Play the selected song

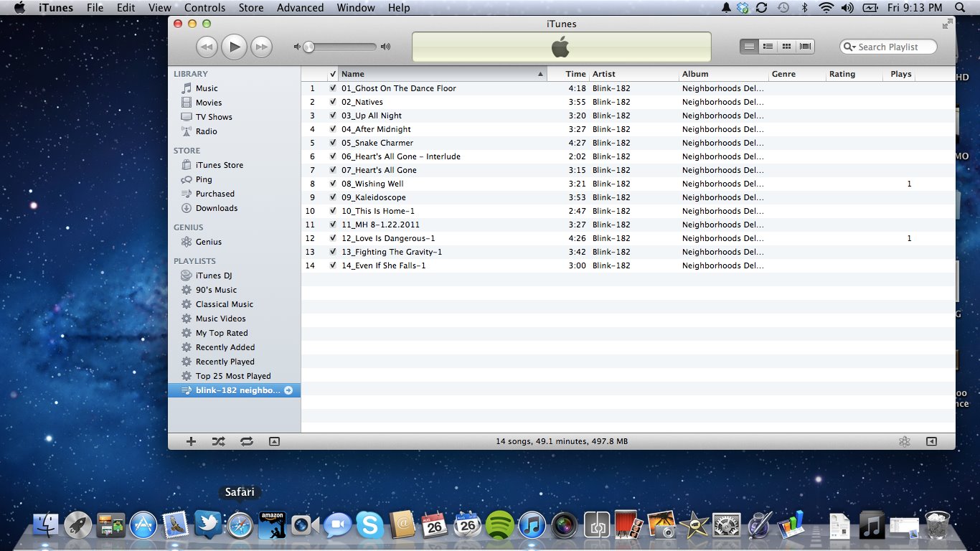[x=234, y=47]
